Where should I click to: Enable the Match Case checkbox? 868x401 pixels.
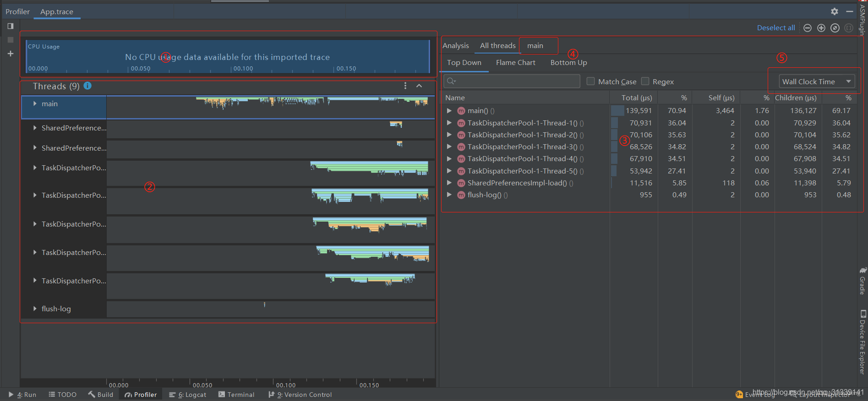[x=591, y=81]
